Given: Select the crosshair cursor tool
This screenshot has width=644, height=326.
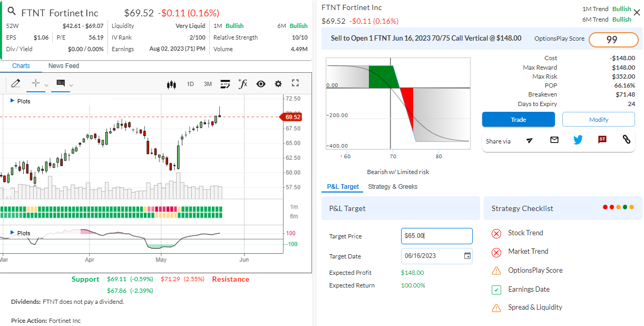Looking at the screenshot, I should pyautogui.click(x=36, y=83).
